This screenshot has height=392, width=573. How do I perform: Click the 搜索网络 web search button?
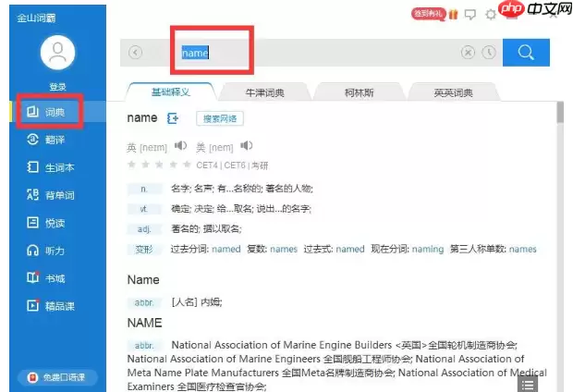(220, 118)
